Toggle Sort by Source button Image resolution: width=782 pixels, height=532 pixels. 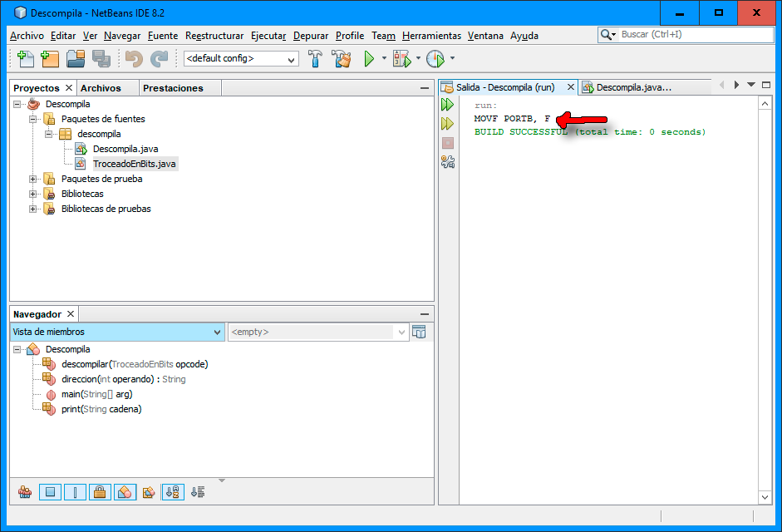(x=198, y=493)
